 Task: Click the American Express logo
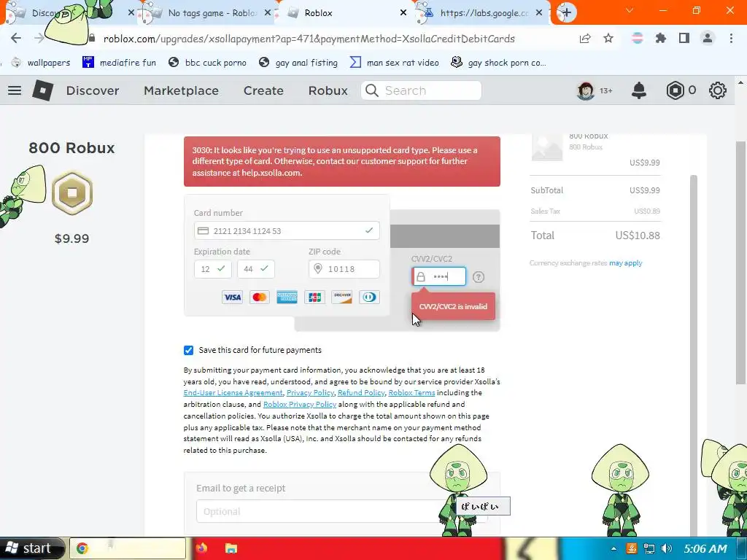point(287,297)
